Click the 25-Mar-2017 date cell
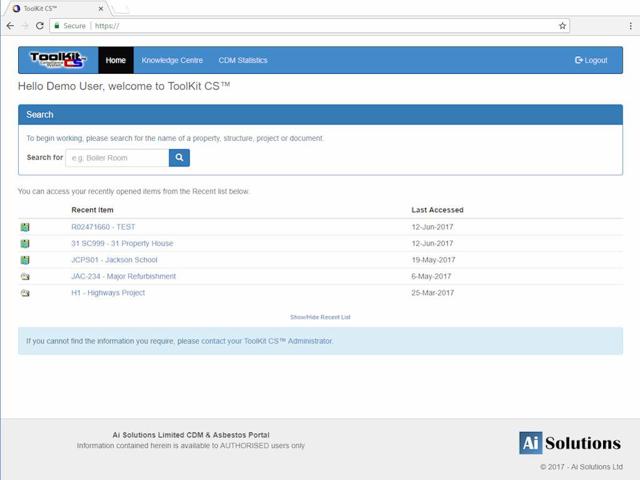This screenshot has width=640, height=480. coord(433,293)
